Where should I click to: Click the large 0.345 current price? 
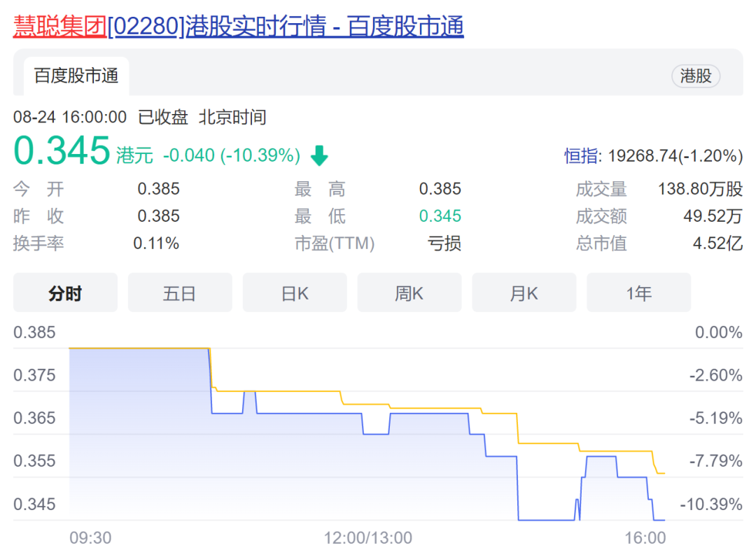point(62,151)
